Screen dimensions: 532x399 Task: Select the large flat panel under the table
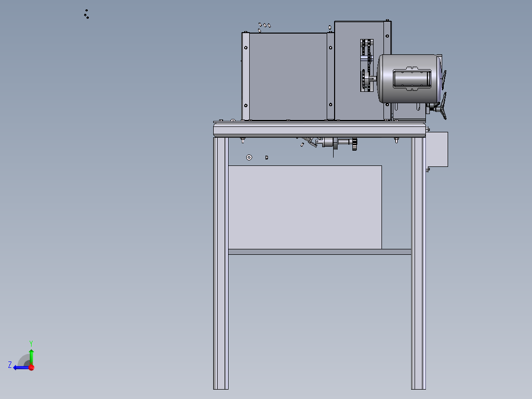coord(305,207)
